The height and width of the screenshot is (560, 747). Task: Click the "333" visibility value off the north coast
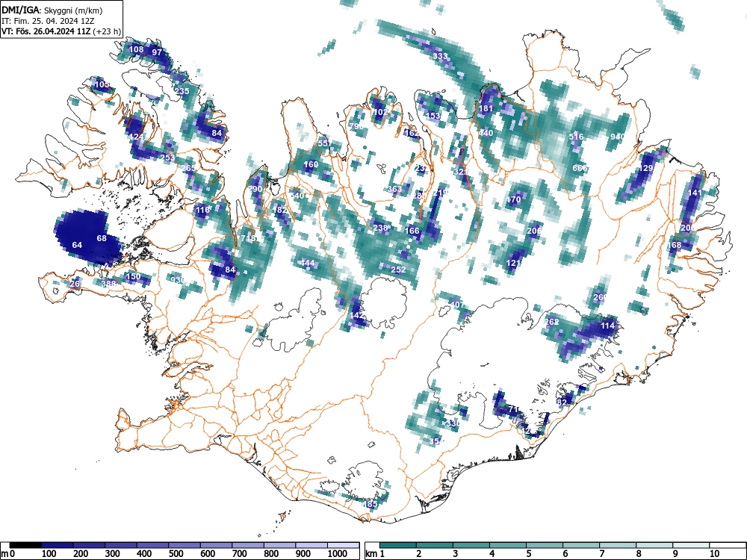(x=440, y=56)
